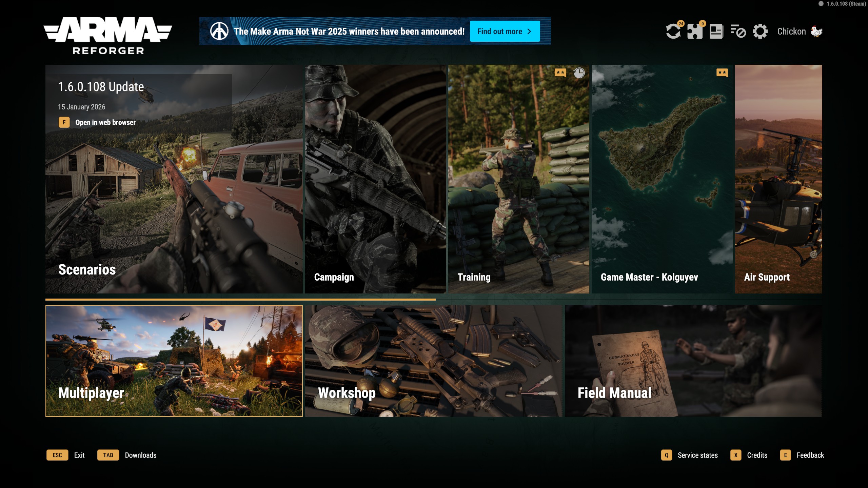
Task: Click the clock icon on Training tile
Action: (579, 73)
